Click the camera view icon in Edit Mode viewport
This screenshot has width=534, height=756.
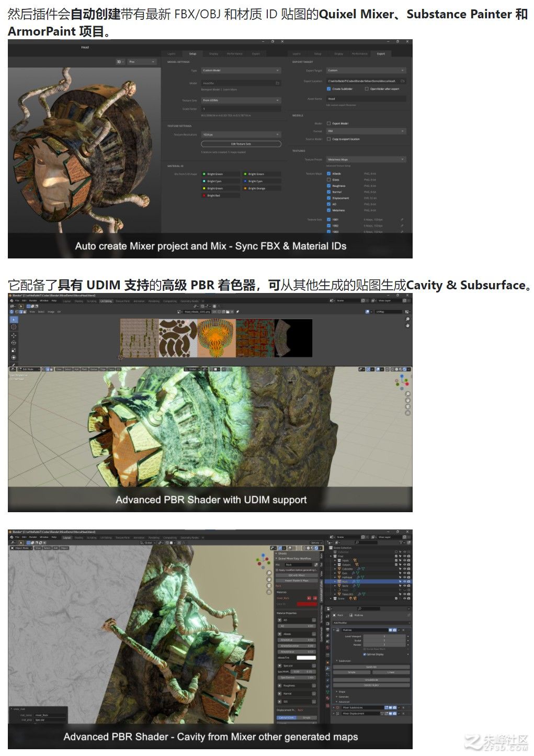pos(407,406)
